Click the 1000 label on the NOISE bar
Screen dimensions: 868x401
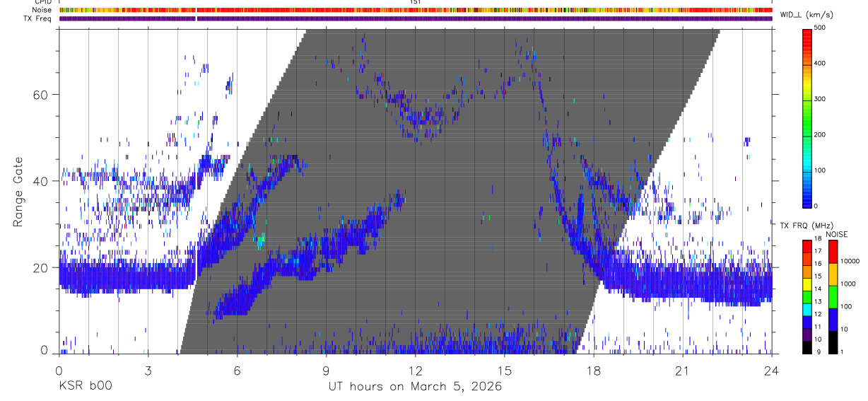click(848, 284)
